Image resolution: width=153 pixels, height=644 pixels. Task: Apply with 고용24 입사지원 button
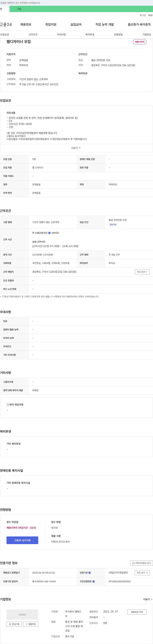(22, 540)
